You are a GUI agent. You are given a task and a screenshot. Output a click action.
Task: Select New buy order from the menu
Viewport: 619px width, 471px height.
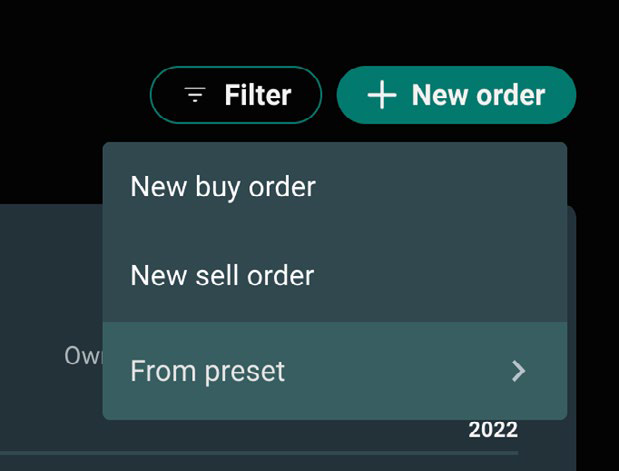(x=335, y=187)
